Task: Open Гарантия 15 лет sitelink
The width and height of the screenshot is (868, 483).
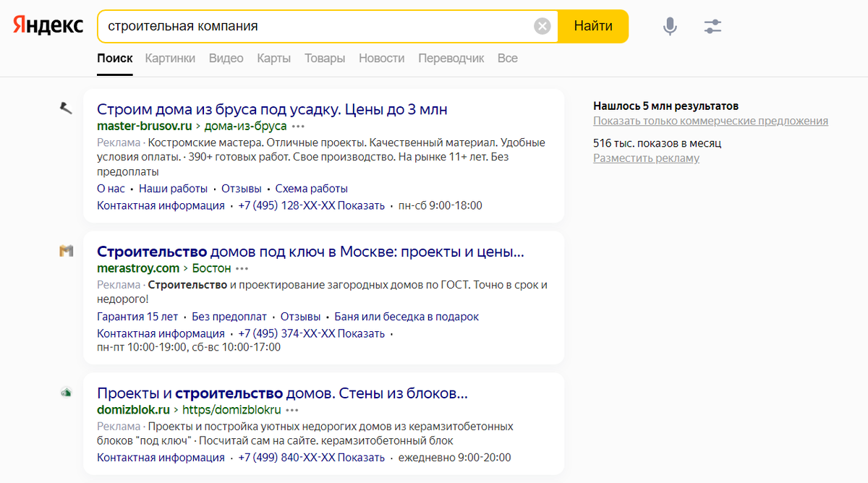Action: [x=137, y=317]
